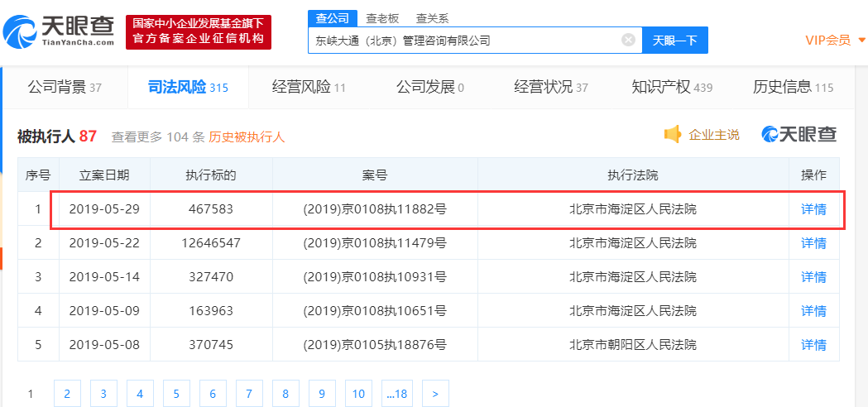This screenshot has width=868, height=407.
Task: Open the 经营状况 tab
Action: (551, 87)
